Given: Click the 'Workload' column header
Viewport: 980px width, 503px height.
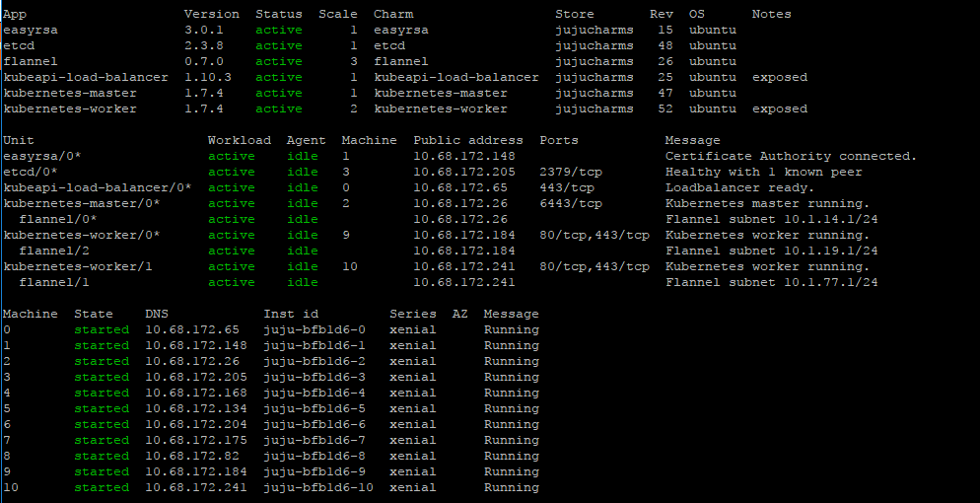Looking at the screenshot, I should tap(240, 140).
